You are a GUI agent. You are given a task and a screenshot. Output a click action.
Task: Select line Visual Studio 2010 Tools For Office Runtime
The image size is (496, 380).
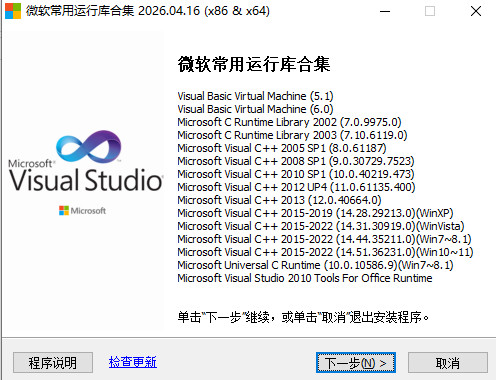pos(305,278)
